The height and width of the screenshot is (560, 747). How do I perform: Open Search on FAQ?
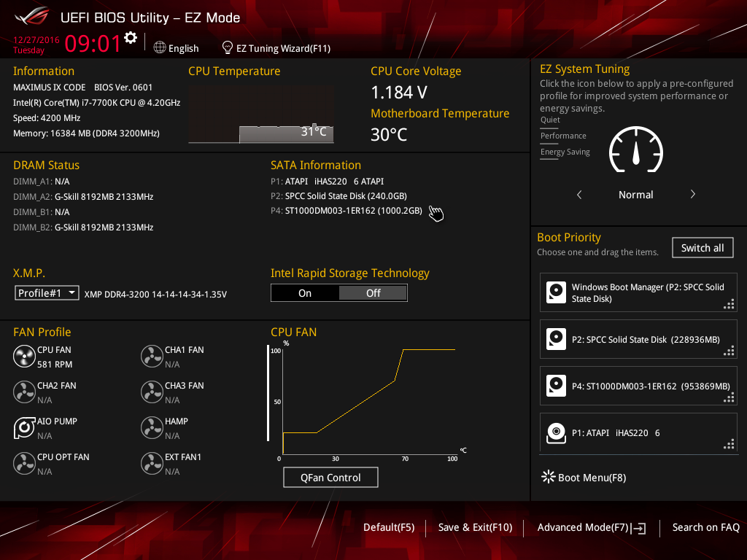pyautogui.click(x=705, y=527)
